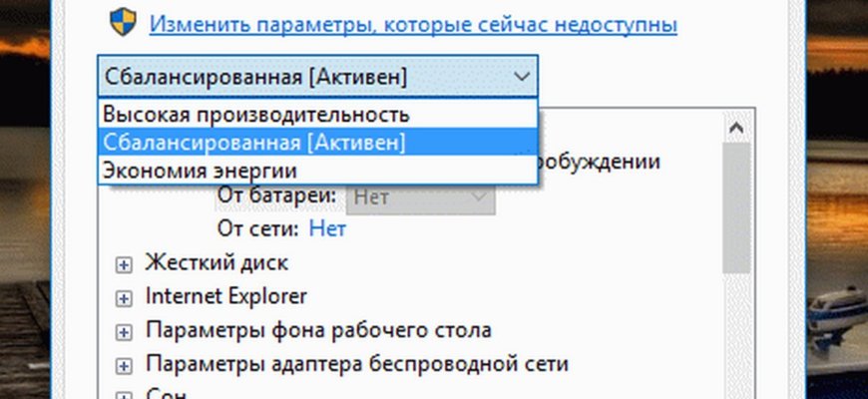Click the scrollbar up arrow
The height and width of the screenshot is (399, 868).
point(736,128)
